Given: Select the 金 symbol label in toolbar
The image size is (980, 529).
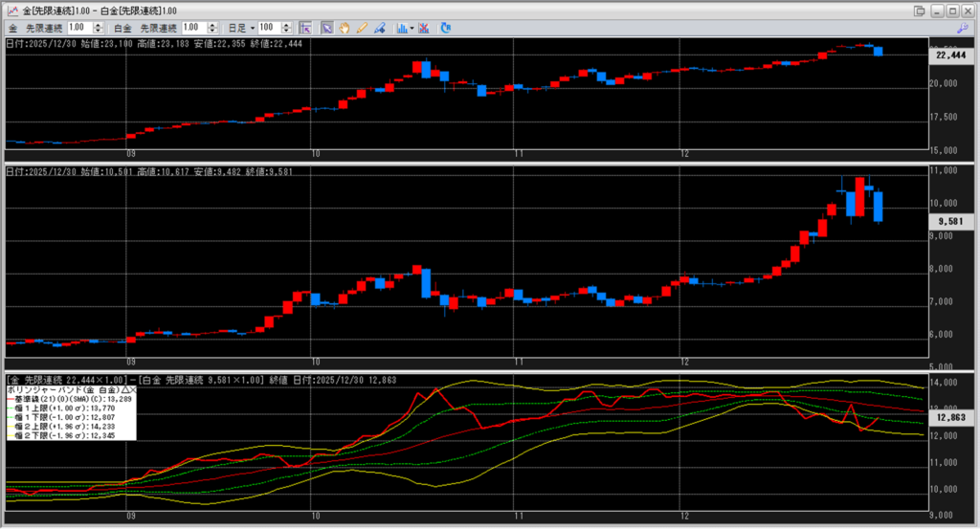Looking at the screenshot, I should pos(11,28).
